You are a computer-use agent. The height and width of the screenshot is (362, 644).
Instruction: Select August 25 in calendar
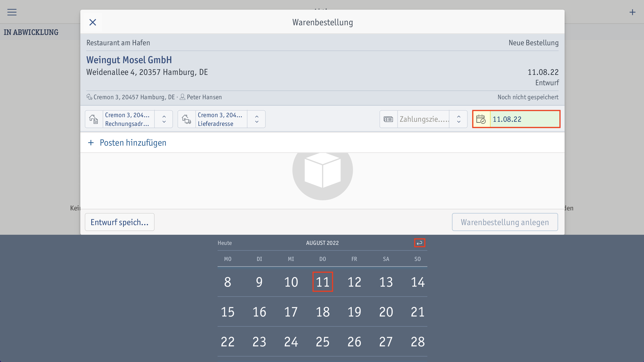tap(322, 341)
